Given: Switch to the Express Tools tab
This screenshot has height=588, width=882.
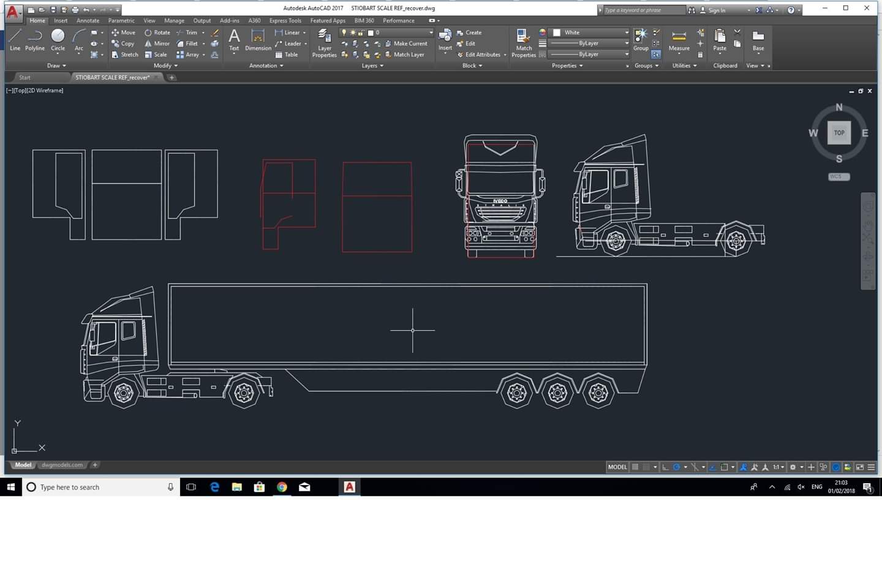Looking at the screenshot, I should [x=285, y=20].
